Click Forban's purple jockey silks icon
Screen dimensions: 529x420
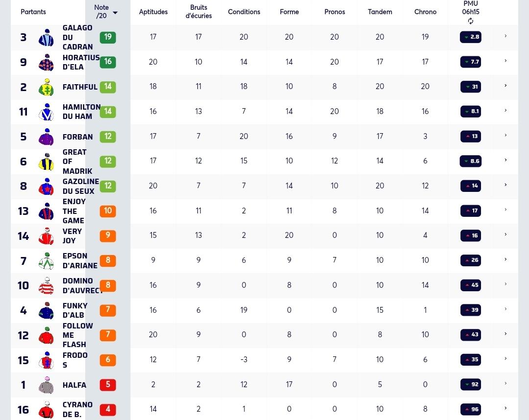click(47, 137)
